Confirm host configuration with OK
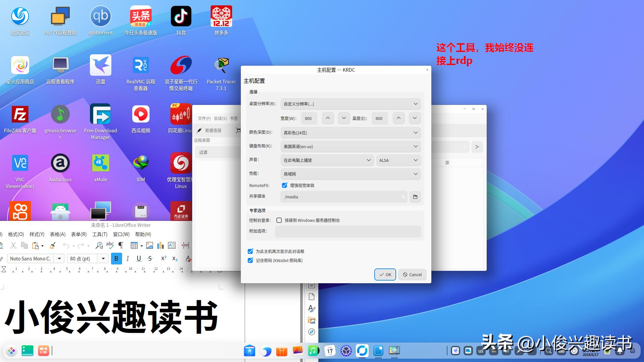This screenshot has height=362, width=644. click(x=385, y=275)
